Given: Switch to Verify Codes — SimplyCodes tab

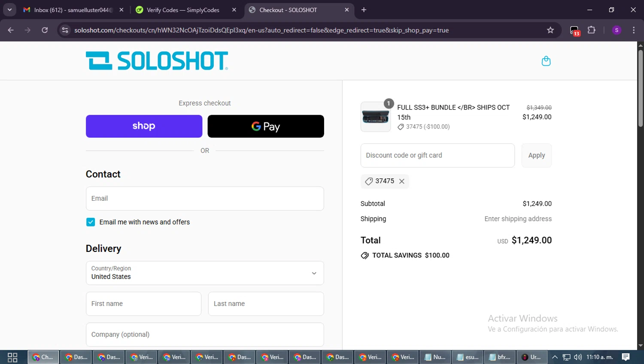Looking at the screenshot, I should pos(185,9).
